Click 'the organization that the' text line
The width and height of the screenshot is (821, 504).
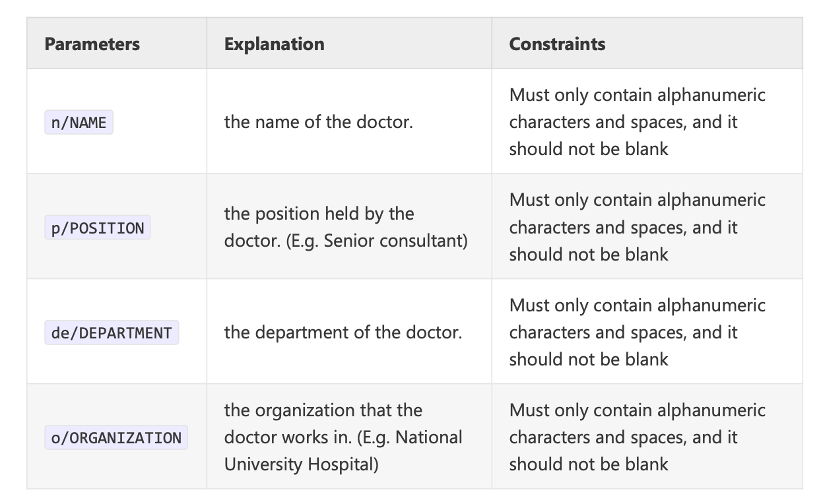(323, 410)
